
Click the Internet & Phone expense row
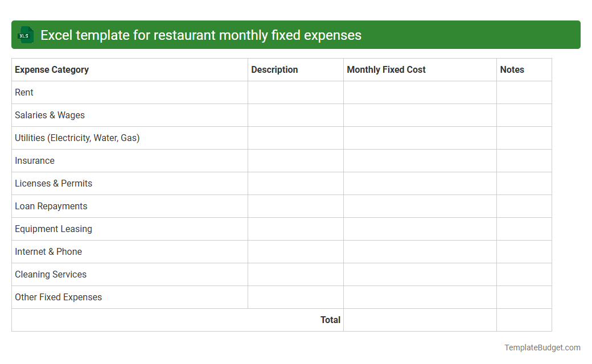[48, 251]
